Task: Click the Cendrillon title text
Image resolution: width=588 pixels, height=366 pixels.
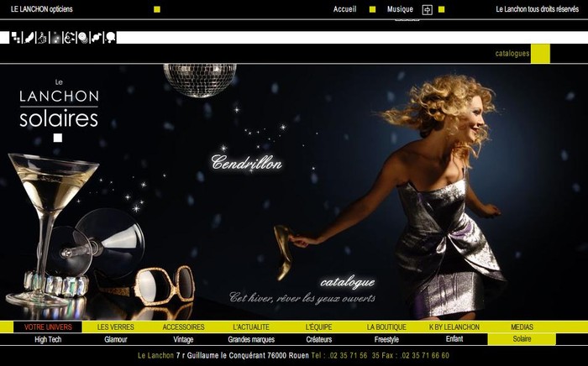Action: pos(246,162)
